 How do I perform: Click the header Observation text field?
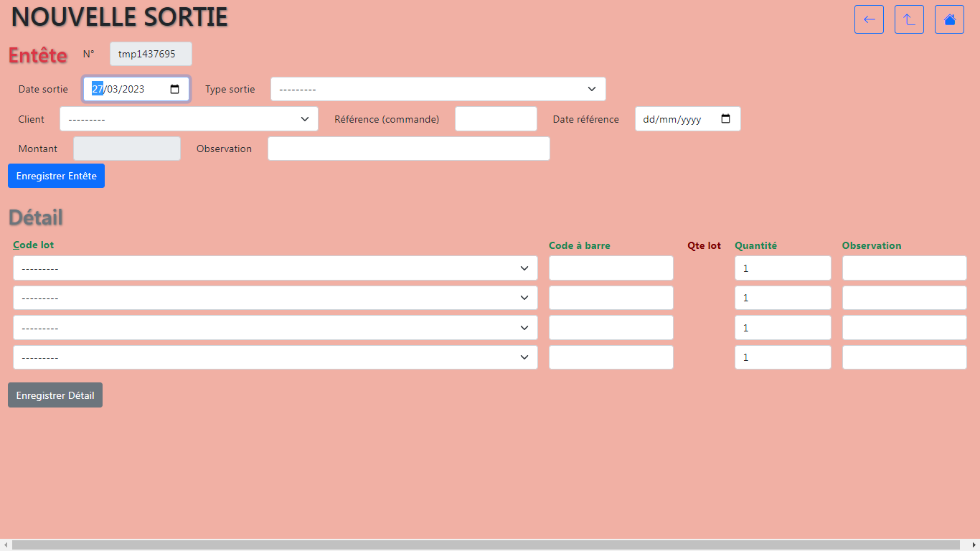click(x=409, y=149)
